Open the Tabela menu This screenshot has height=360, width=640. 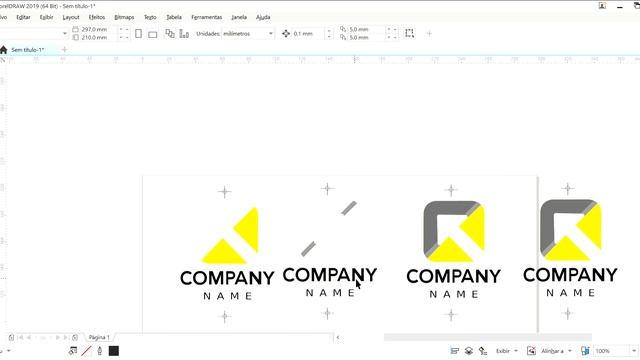174,17
